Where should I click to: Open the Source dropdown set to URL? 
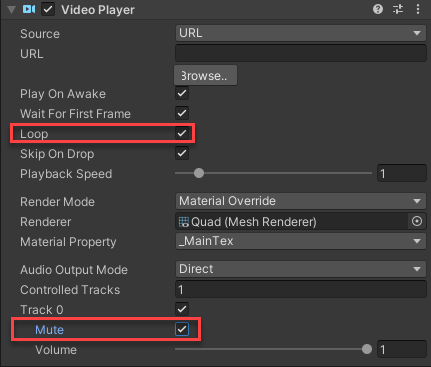point(301,33)
